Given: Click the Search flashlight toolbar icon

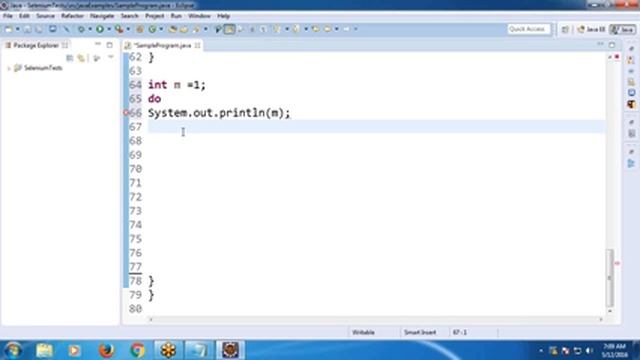Looking at the screenshot, I should tap(196, 29).
